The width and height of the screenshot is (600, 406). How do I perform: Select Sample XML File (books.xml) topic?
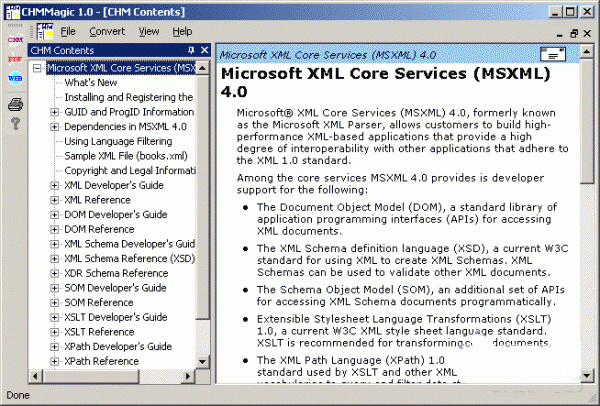[x=125, y=156]
